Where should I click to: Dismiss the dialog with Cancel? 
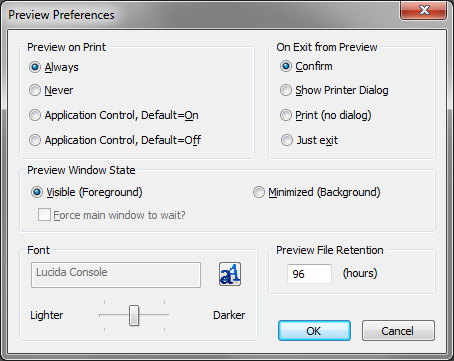pyautogui.click(x=398, y=331)
